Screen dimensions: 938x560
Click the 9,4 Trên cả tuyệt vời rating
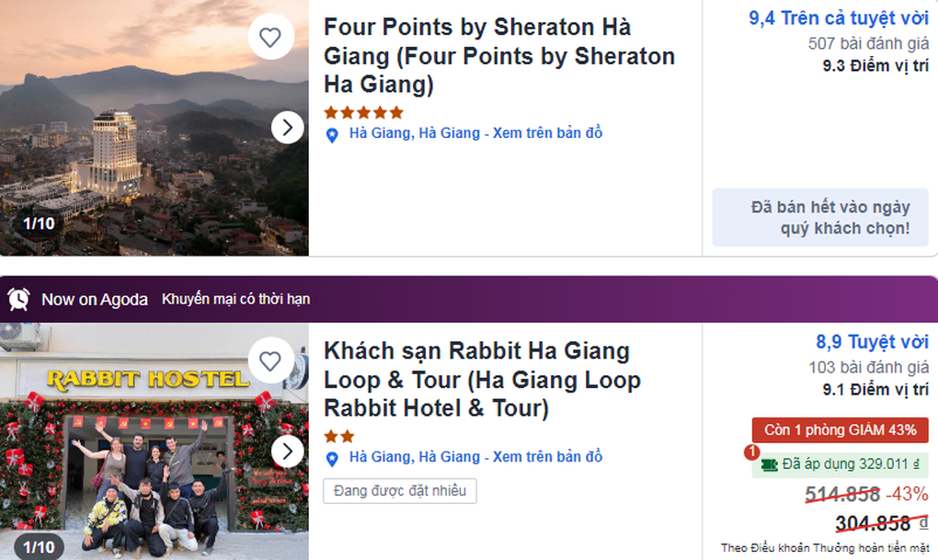[838, 18]
